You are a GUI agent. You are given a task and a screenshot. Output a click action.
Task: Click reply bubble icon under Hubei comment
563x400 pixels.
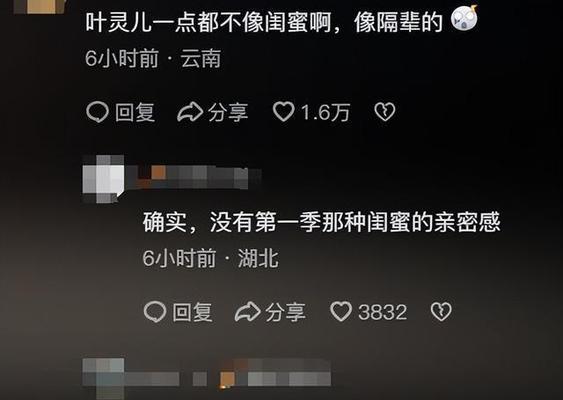[155, 311]
